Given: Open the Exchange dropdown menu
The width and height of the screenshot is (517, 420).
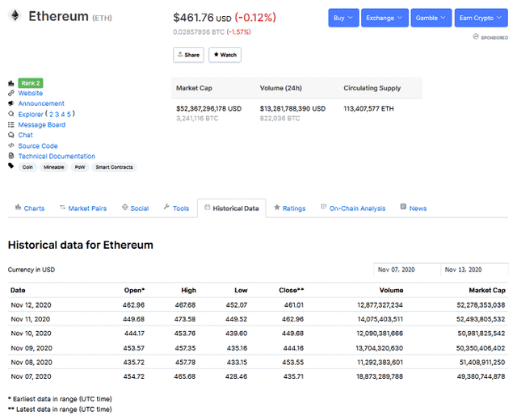Looking at the screenshot, I should (x=385, y=18).
